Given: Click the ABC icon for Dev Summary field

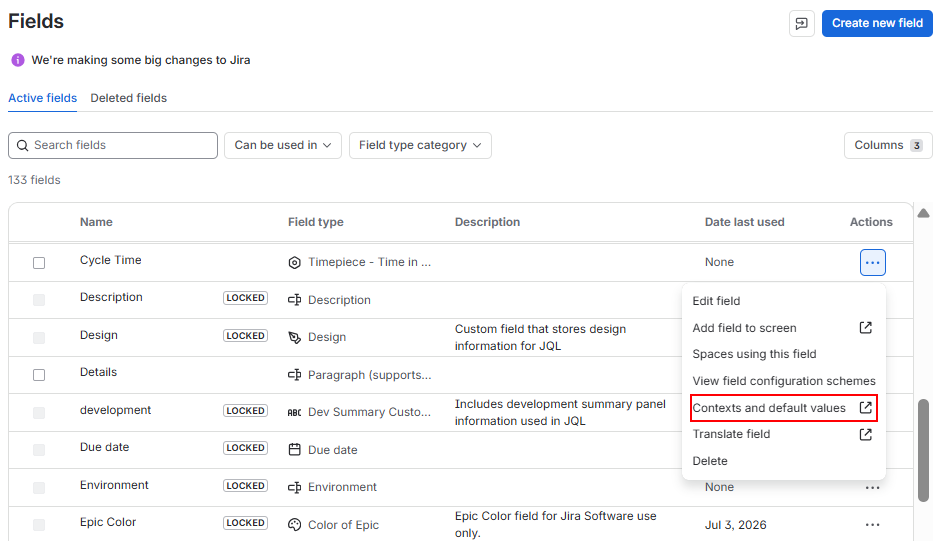Looking at the screenshot, I should pos(294,412).
